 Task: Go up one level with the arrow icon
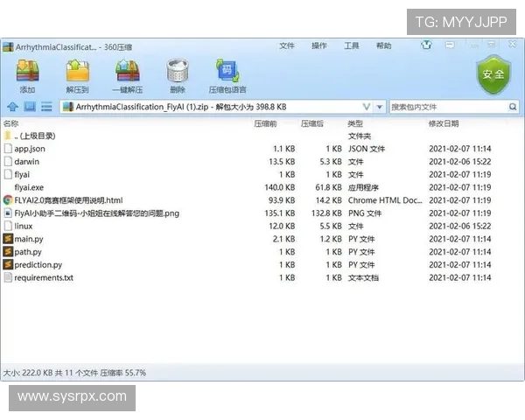pos(11,107)
